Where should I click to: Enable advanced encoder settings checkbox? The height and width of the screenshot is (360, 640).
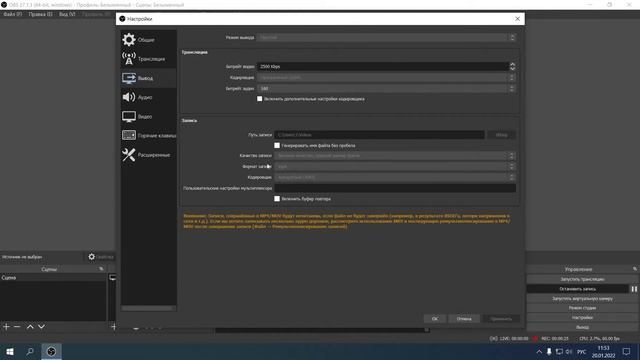click(260, 99)
